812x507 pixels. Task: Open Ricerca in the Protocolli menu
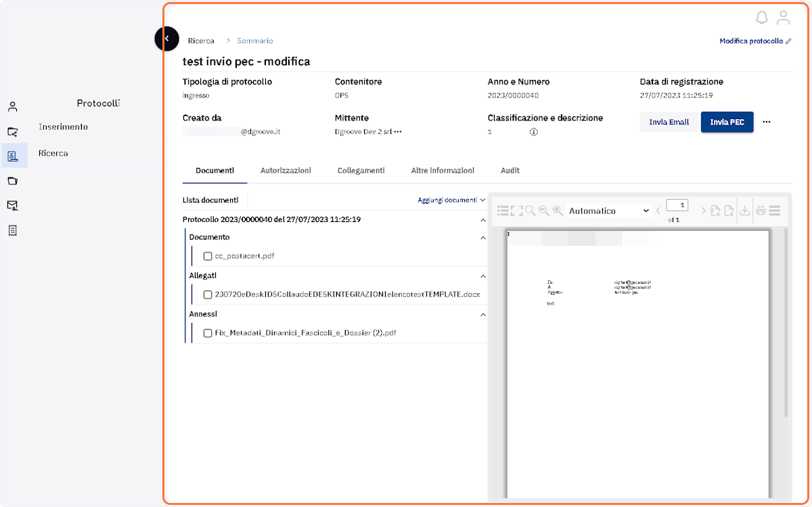point(53,154)
